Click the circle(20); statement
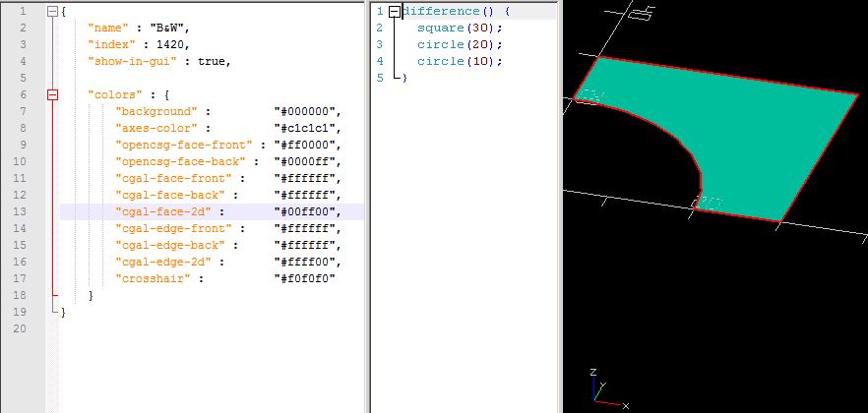868x413 pixels. [461, 44]
